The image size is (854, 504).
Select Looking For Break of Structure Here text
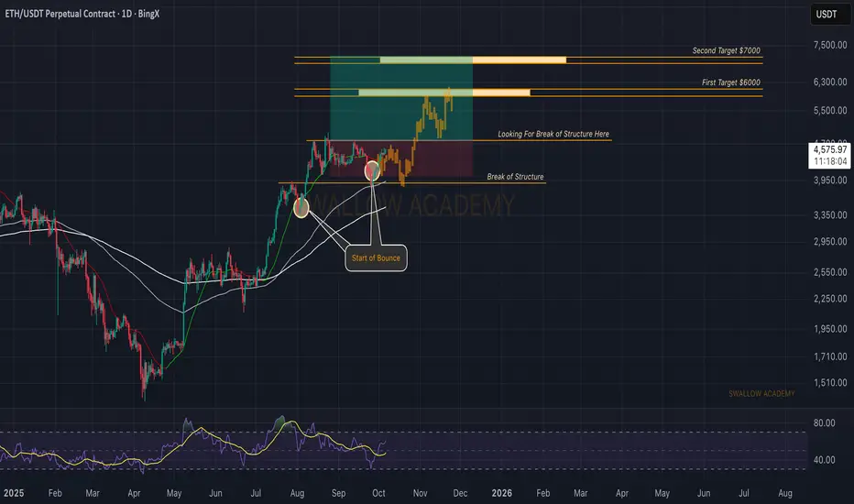(553, 134)
